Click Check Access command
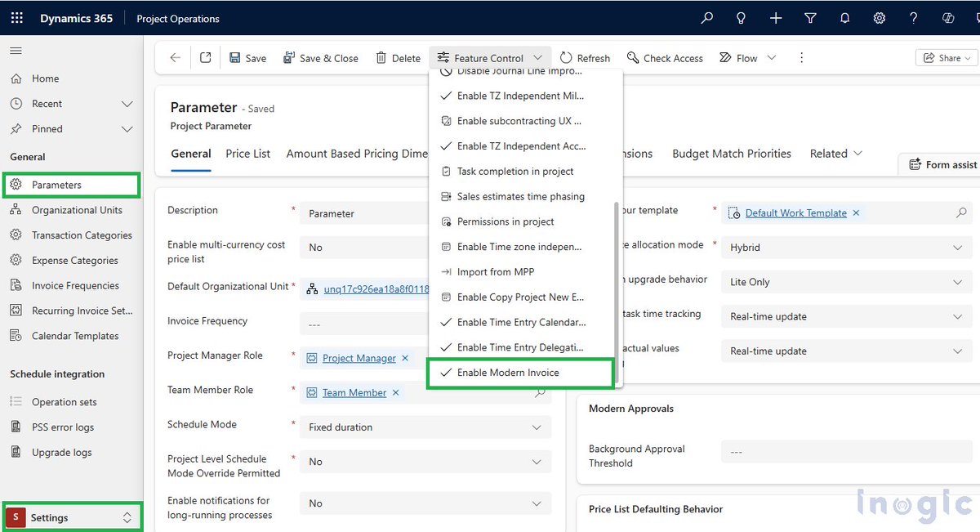 point(665,58)
